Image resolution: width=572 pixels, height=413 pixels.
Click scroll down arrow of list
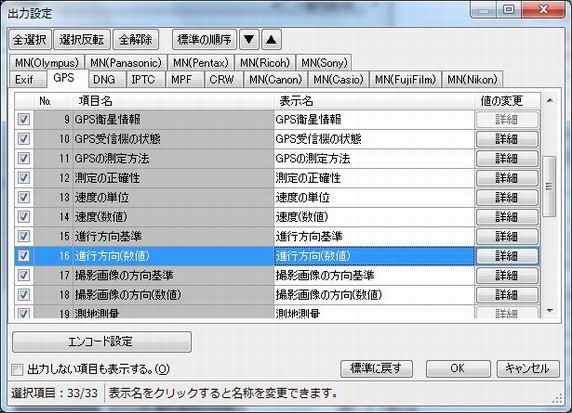tap(550, 310)
